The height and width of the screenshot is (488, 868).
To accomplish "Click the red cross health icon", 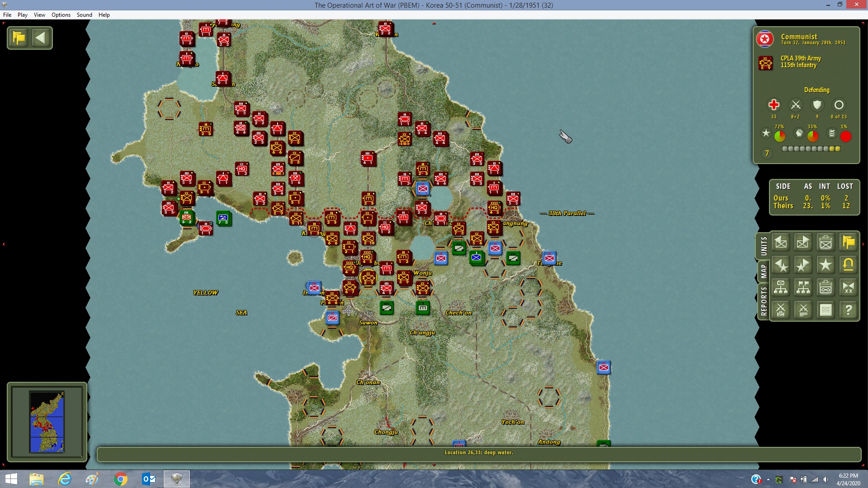I will pyautogui.click(x=774, y=105).
